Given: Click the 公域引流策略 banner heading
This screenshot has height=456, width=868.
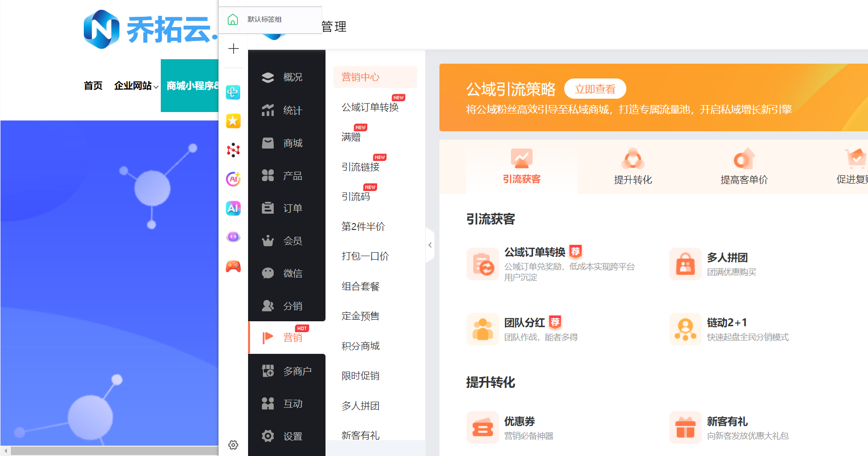Looking at the screenshot, I should click(x=511, y=89).
